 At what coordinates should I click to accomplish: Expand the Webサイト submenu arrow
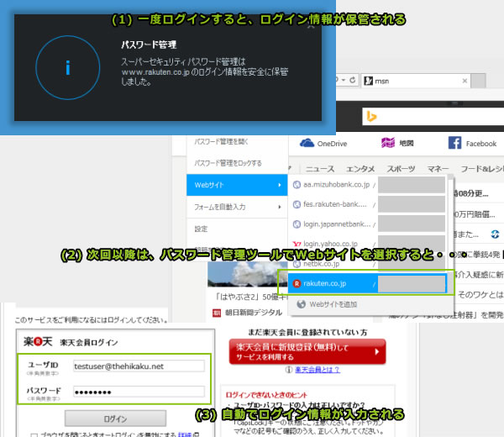tap(280, 185)
